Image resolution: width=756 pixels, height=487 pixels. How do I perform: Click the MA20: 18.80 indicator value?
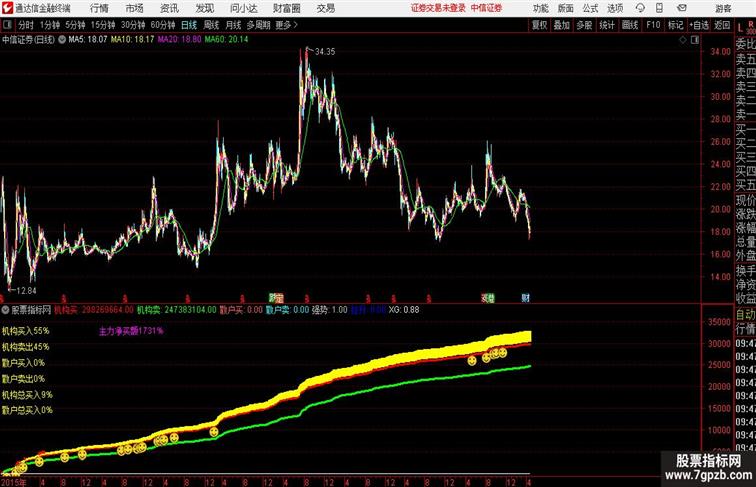[x=179, y=40]
